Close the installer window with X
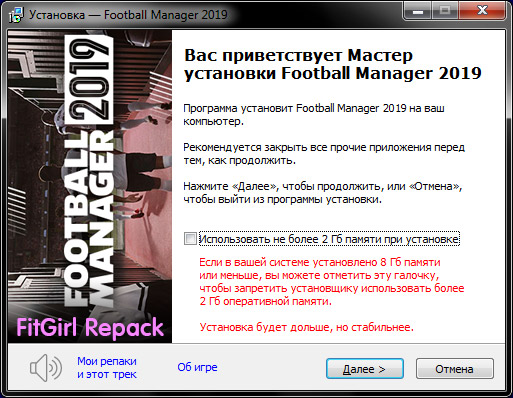Viewport: 513px width, 398px height. (x=482, y=11)
